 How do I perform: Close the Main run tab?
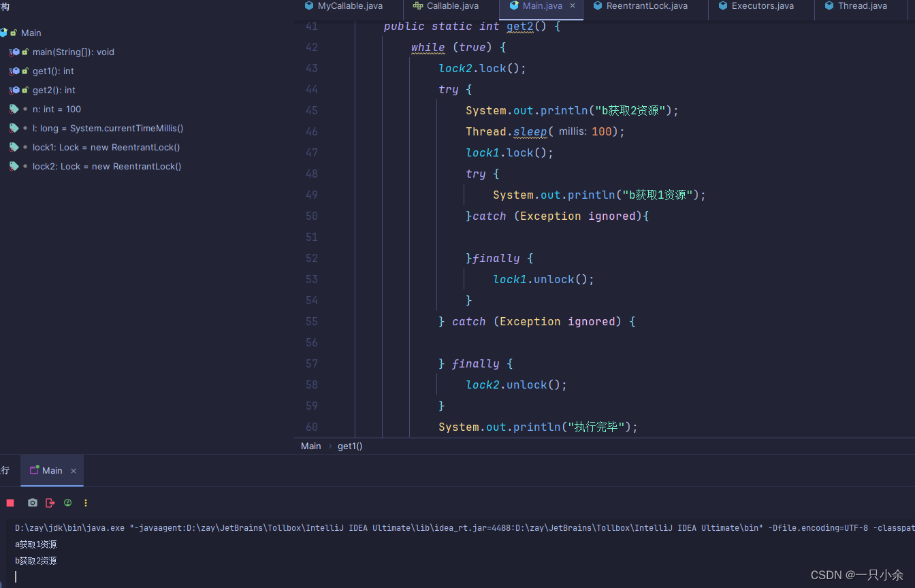(x=74, y=471)
